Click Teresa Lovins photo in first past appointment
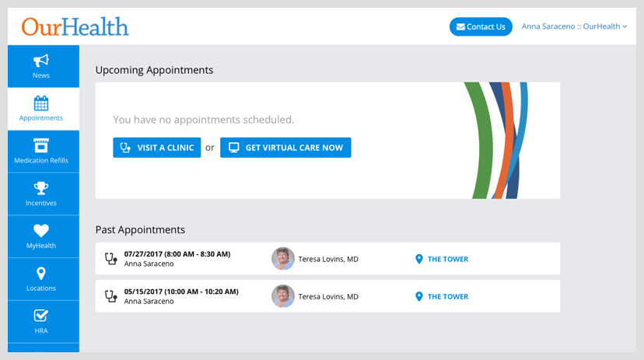 [283, 259]
